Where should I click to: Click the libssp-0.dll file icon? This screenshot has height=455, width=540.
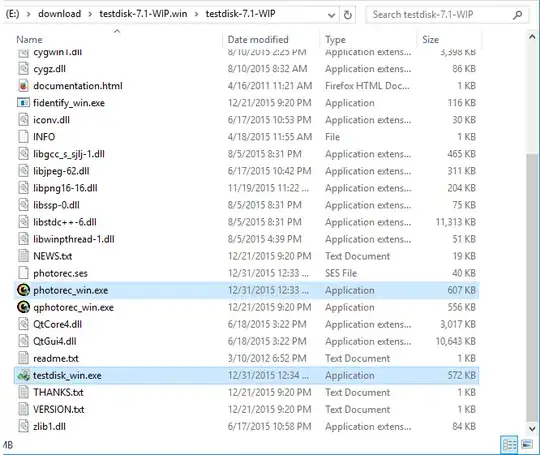(x=23, y=205)
